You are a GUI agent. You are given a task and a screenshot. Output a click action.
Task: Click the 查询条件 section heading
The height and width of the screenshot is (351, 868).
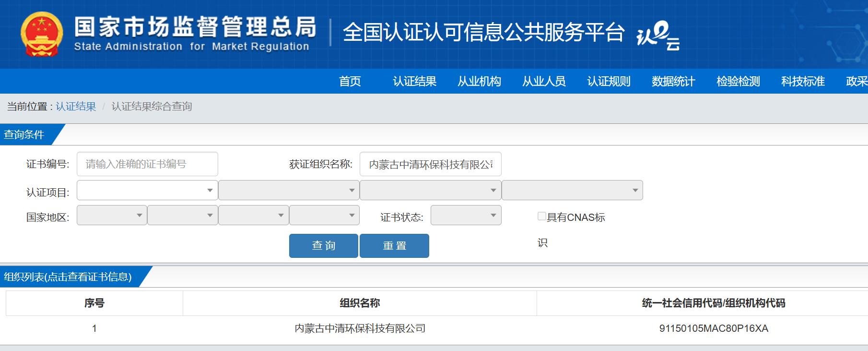tap(24, 134)
